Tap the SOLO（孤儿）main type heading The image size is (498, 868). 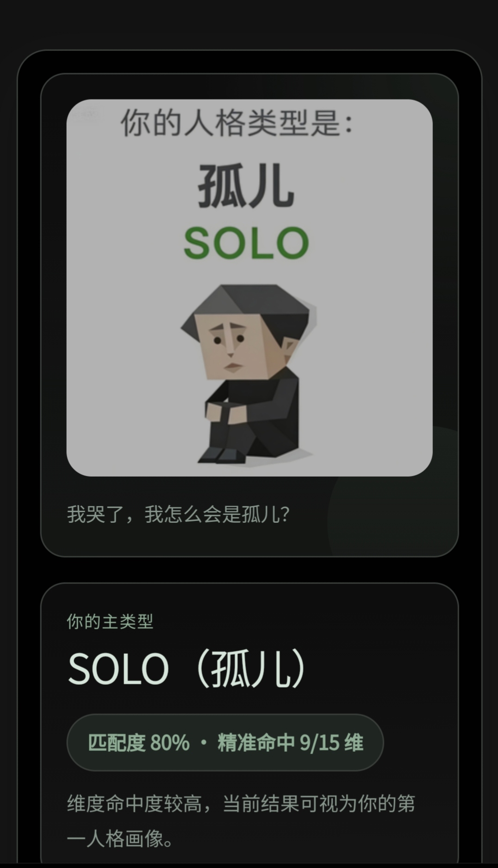186,669
